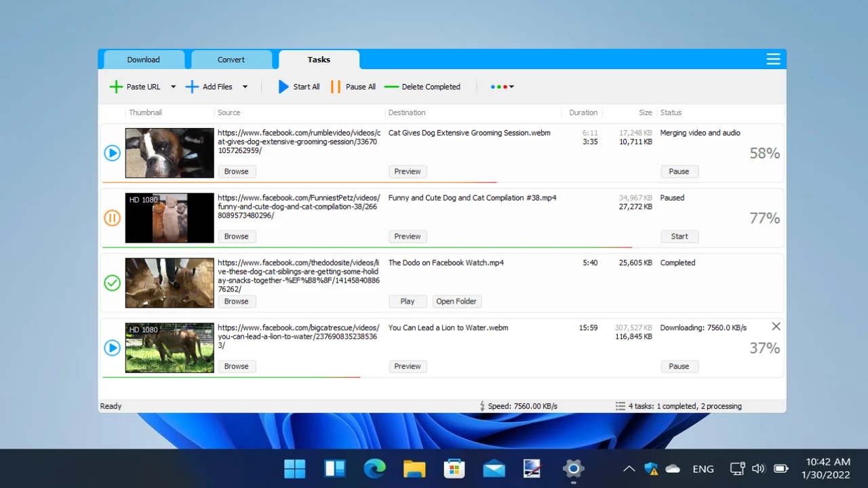Click the green checkmark icon for The Dodo task
Viewport: 868px width, 488px height.
tap(112, 283)
